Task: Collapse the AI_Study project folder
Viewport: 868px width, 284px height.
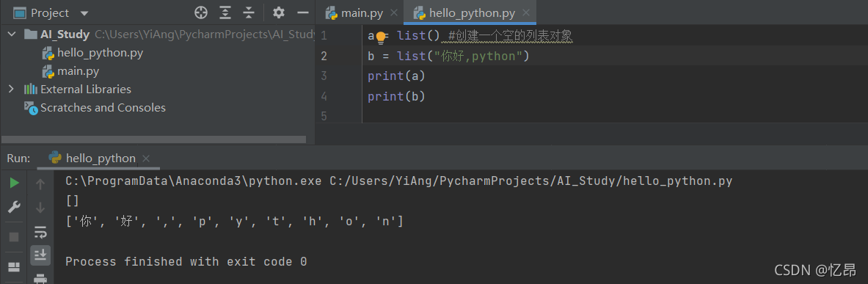Action: (x=12, y=34)
